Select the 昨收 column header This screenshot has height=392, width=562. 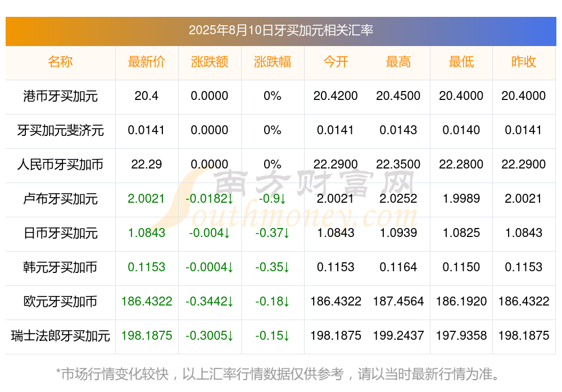point(524,62)
